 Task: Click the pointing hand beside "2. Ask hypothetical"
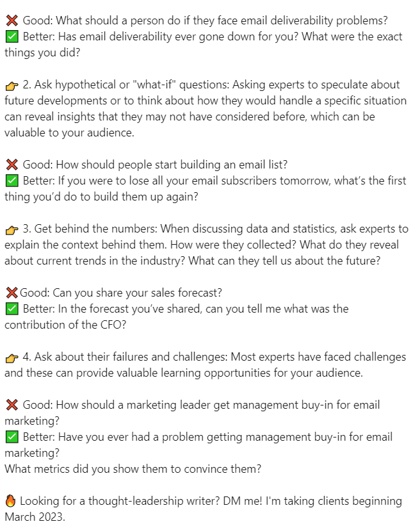click(12, 85)
